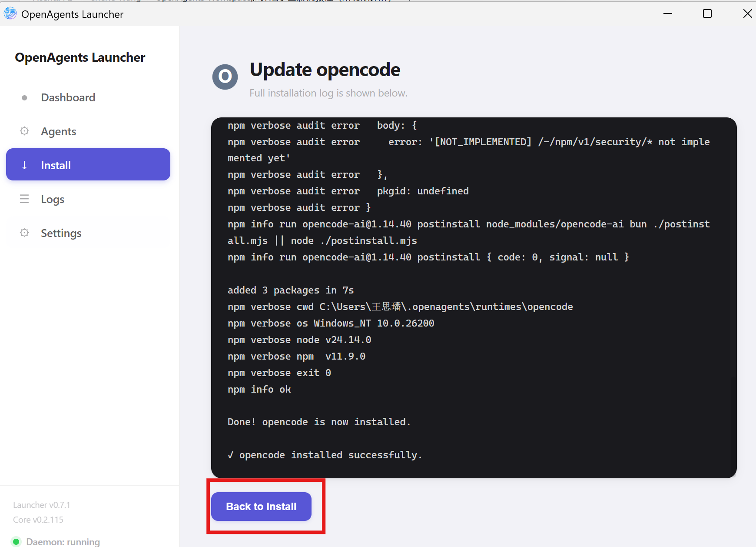Click "Full installation log is shown below." text
This screenshot has height=547, width=756.
tap(328, 93)
